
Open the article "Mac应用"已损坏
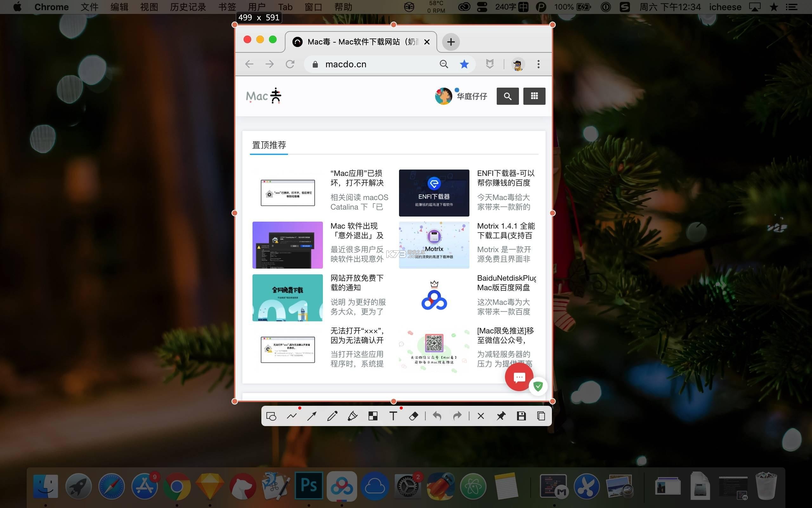tap(357, 178)
